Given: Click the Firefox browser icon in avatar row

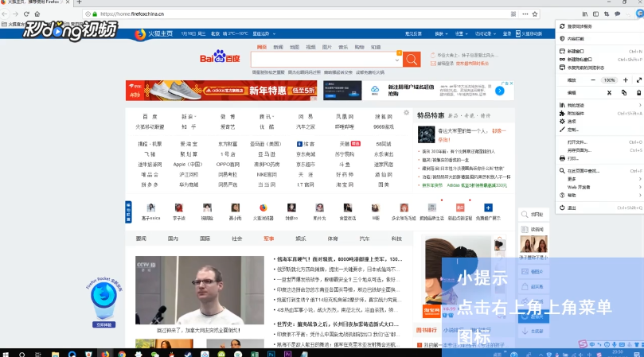Looking at the screenshot, I should (x=263, y=208).
